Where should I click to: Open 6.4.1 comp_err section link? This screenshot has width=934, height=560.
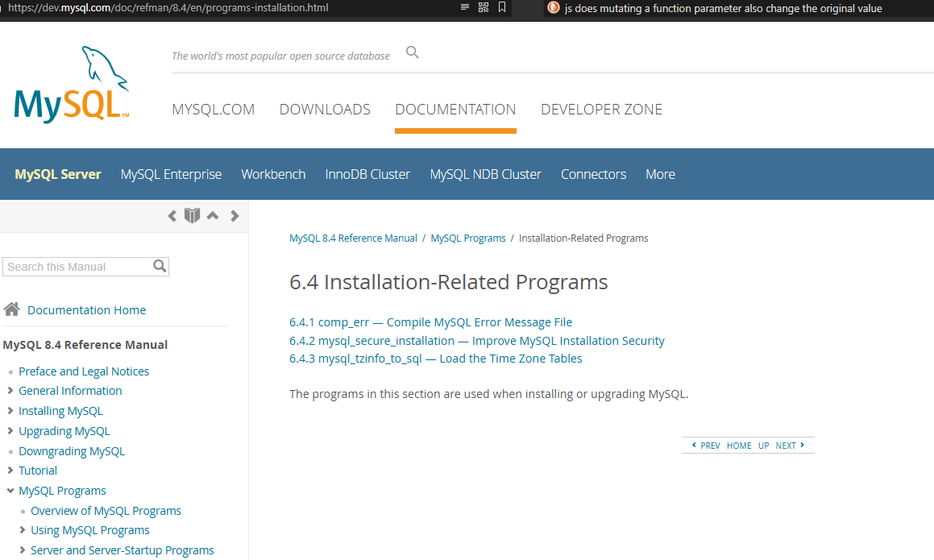(430, 322)
